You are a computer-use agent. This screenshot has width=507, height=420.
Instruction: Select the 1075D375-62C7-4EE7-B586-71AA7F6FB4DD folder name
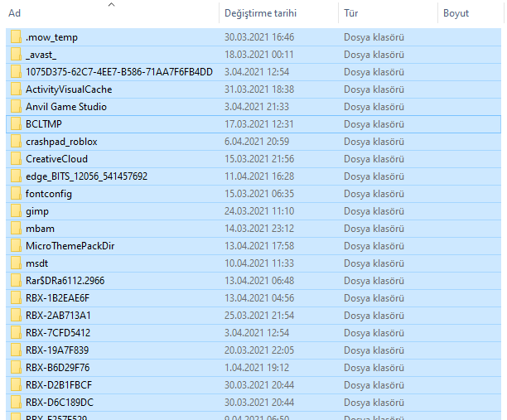(x=119, y=72)
